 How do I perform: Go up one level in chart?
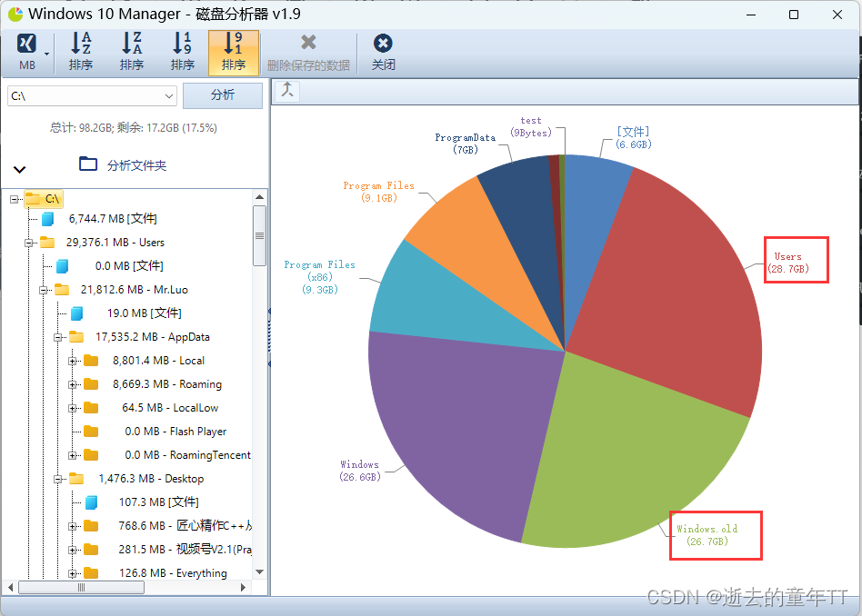[x=287, y=90]
